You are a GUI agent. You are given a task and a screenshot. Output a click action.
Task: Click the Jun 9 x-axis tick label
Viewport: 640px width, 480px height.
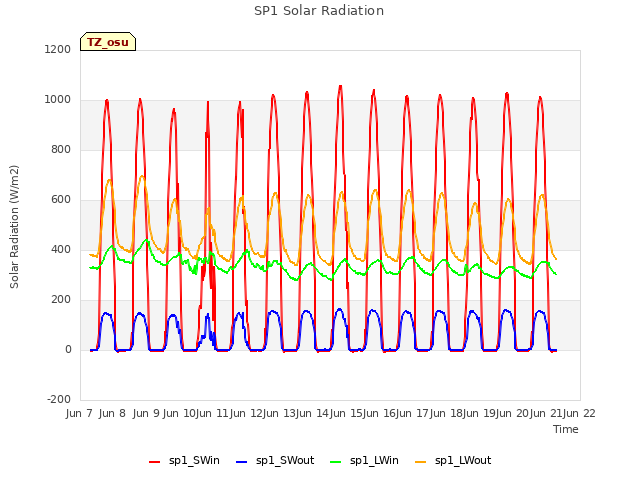click(x=146, y=413)
